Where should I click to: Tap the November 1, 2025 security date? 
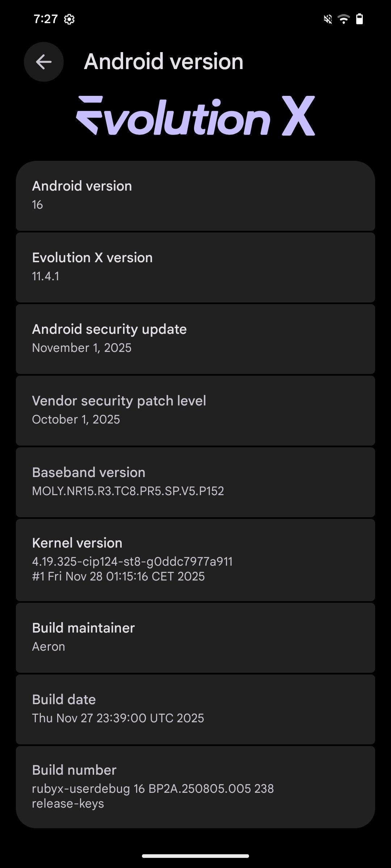(82, 348)
